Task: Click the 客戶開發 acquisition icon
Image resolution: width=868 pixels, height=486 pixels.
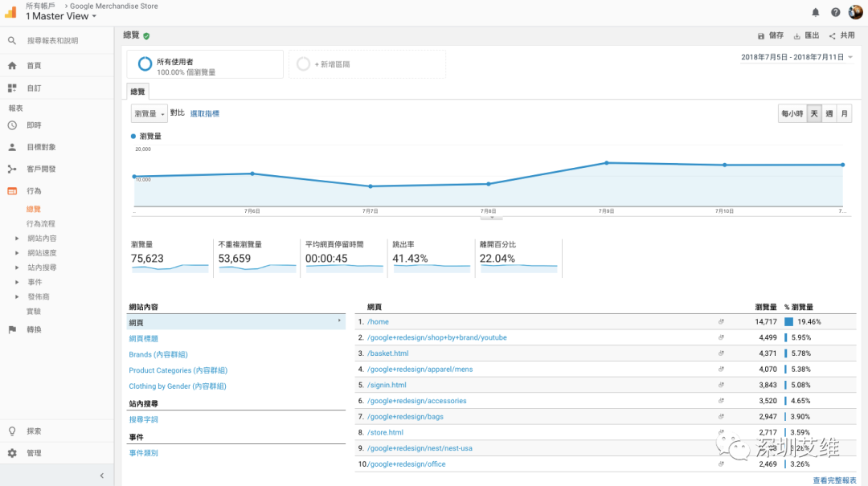Action: pyautogui.click(x=12, y=169)
